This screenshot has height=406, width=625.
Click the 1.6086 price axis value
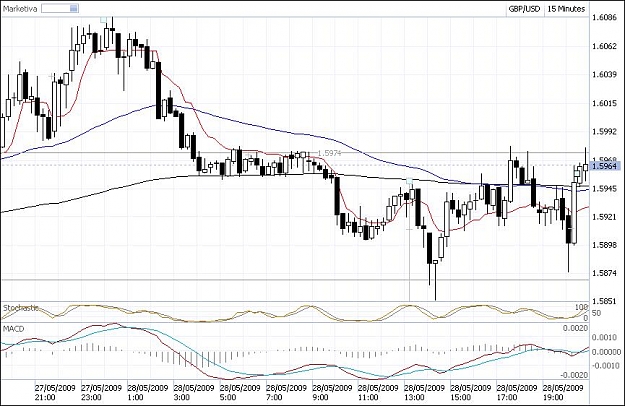604,18
